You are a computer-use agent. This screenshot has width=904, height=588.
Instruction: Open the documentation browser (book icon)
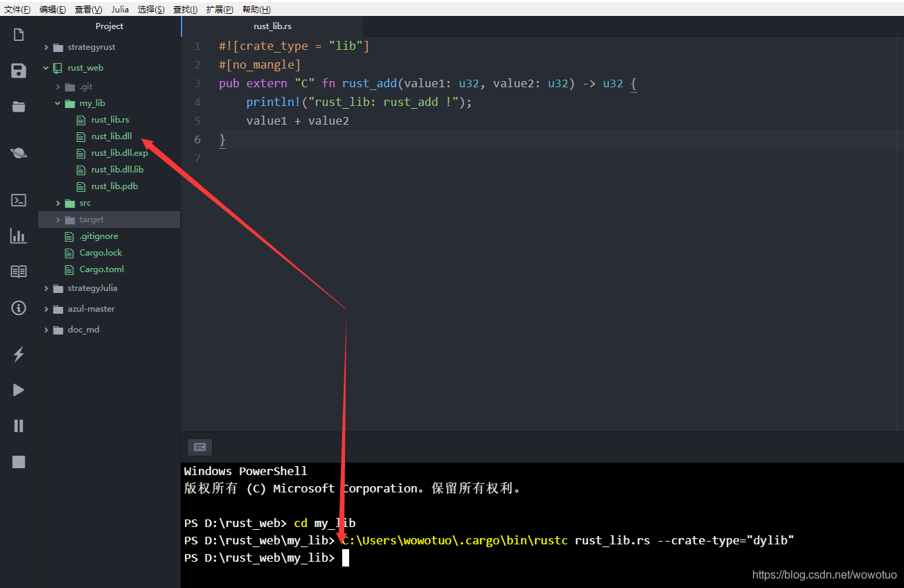pyautogui.click(x=17, y=271)
